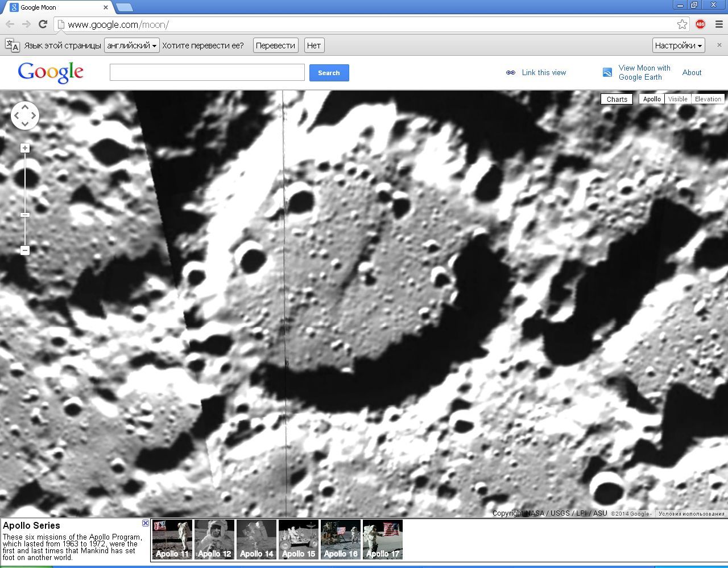The height and width of the screenshot is (568, 728).
Task: Click the zoom in plus button
Action: (x=24, y=148)
